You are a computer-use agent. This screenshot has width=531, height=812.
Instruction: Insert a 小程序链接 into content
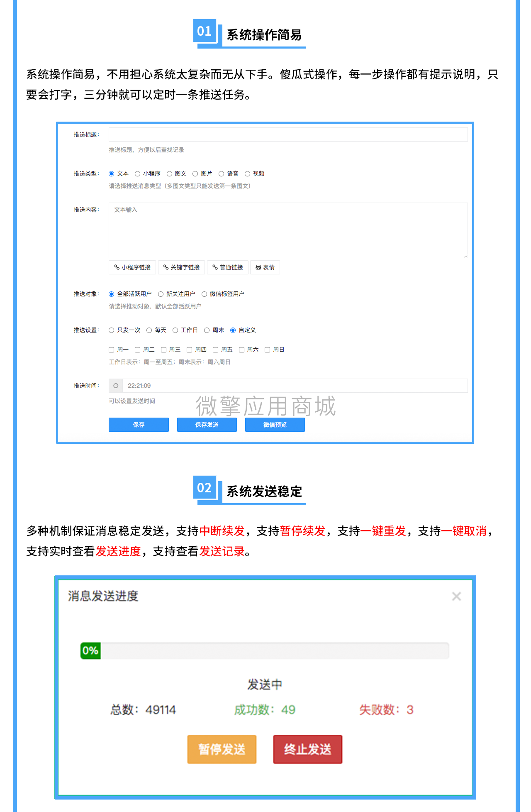132,267
